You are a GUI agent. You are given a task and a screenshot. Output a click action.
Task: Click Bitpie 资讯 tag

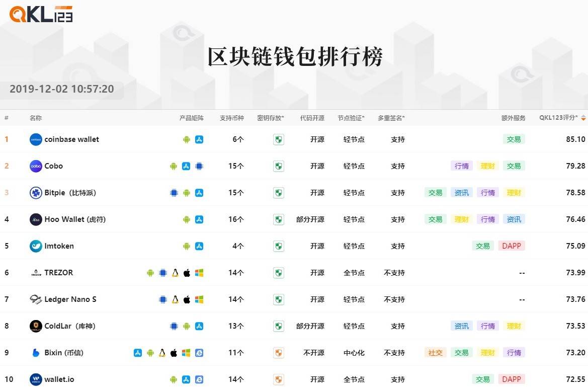pos(462,193)
